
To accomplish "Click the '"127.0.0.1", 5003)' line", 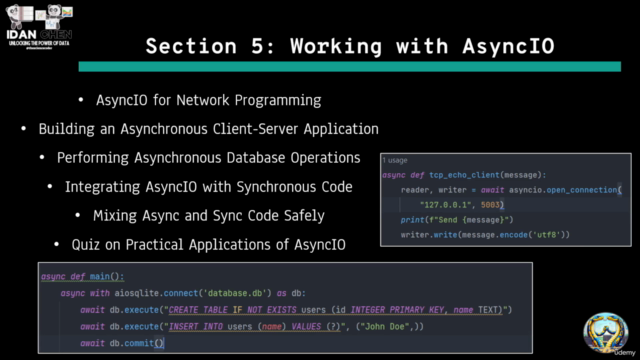I will pos(462,205).
